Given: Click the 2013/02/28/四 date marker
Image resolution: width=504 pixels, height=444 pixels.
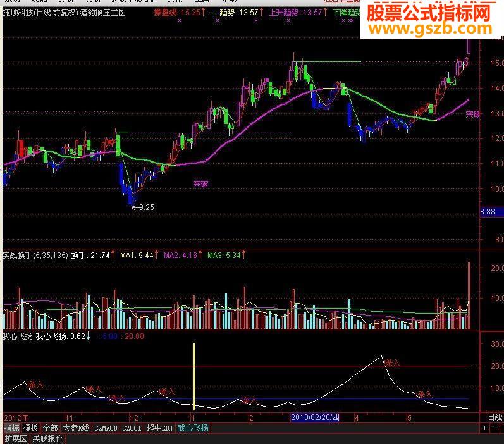Looking at the screenshot, I should tap(315, 417).
